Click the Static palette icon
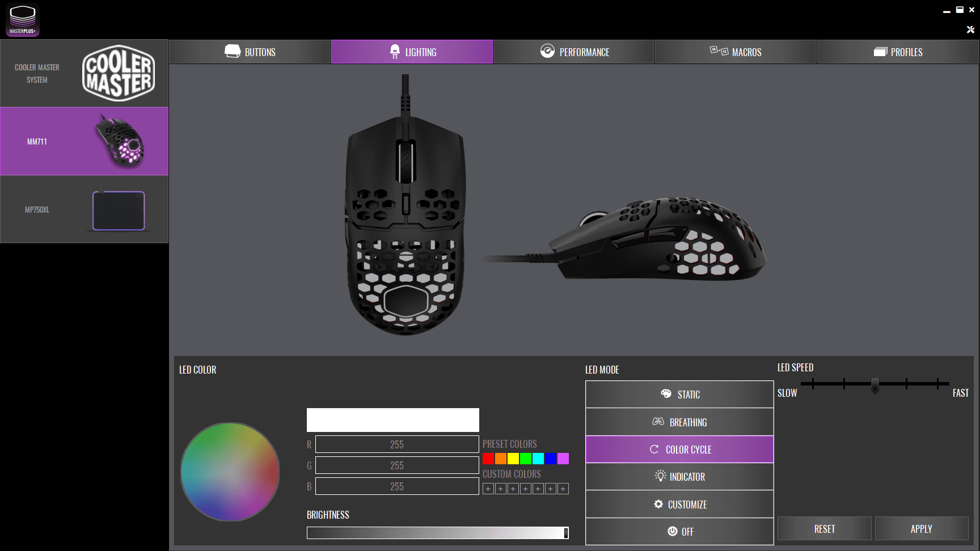 click(x=666, y=393)
